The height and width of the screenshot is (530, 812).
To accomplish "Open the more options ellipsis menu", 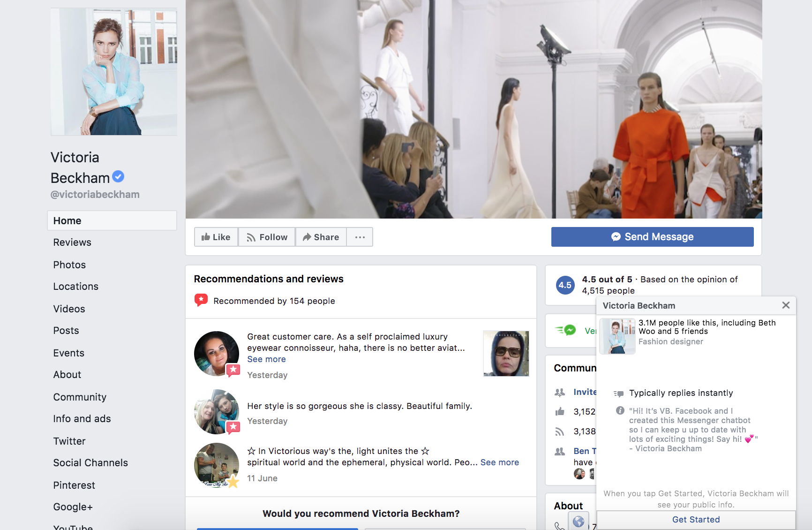I will pos(360,237).
